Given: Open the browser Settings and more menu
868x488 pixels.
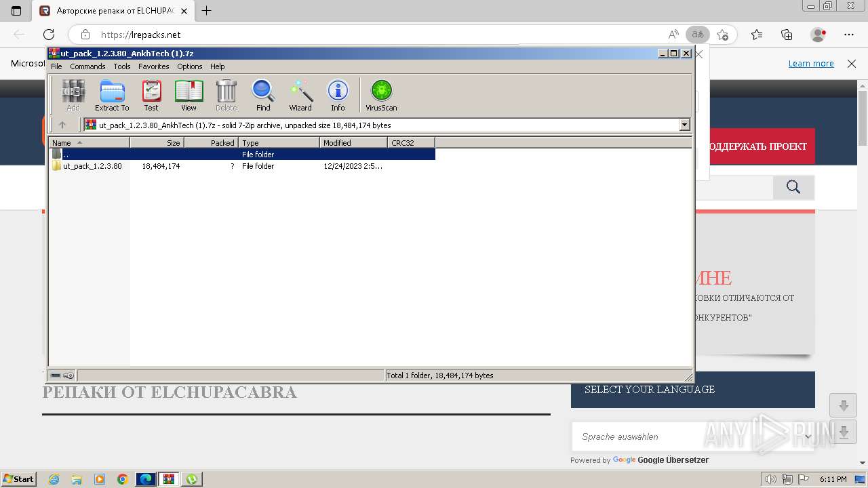Looking at the screenshot, I should click(849, 35).
